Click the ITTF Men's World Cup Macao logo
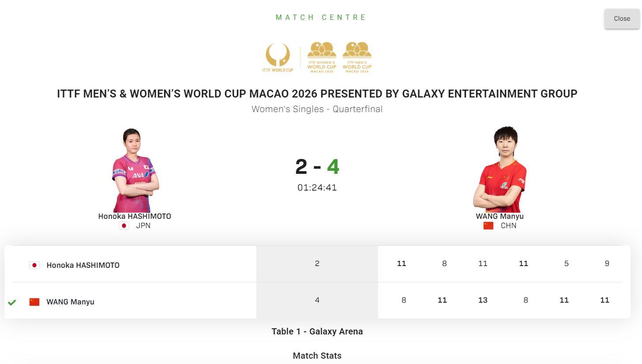642x364 pixels. (357, 57)
